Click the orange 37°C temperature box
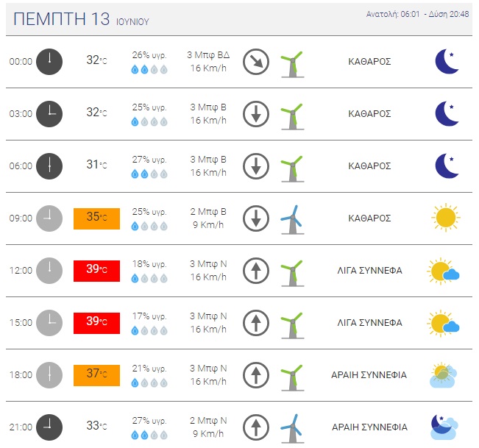479x448 pixels. pyautogui.click(x=96, y=375)
